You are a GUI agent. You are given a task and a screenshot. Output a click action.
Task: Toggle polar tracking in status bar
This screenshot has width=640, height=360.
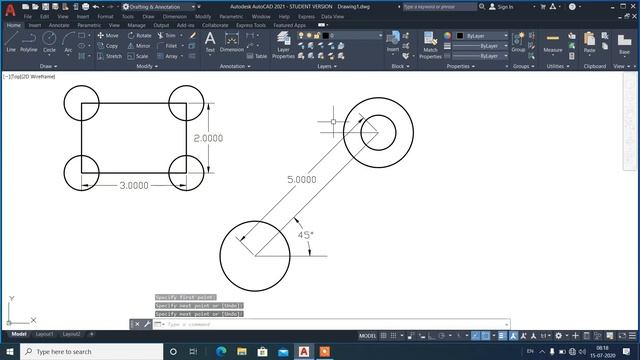442,336
